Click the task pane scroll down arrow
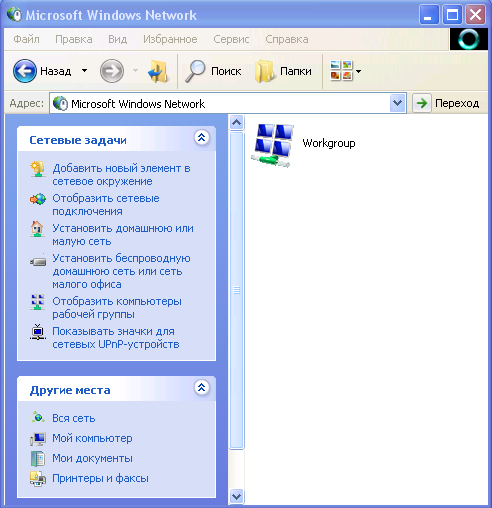The height and width of the screenshot is (508, 492). (x=236, y=497)
